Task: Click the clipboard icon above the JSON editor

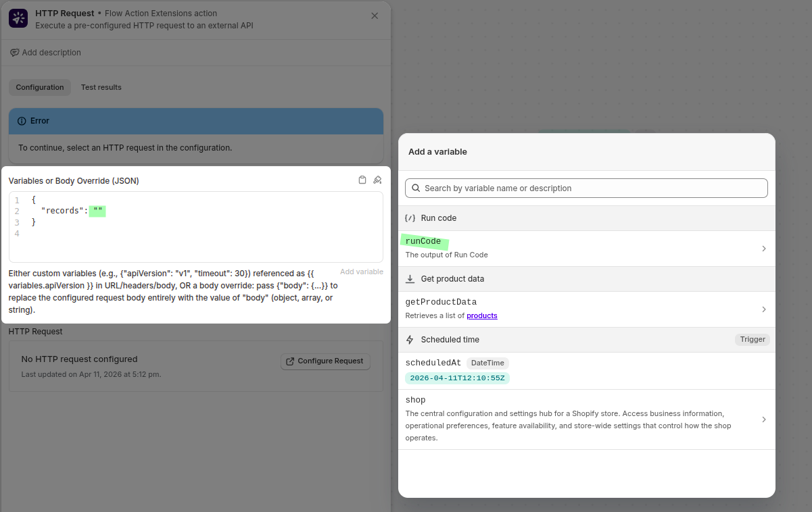Action: pyautogui.click(x=362, y=180)
